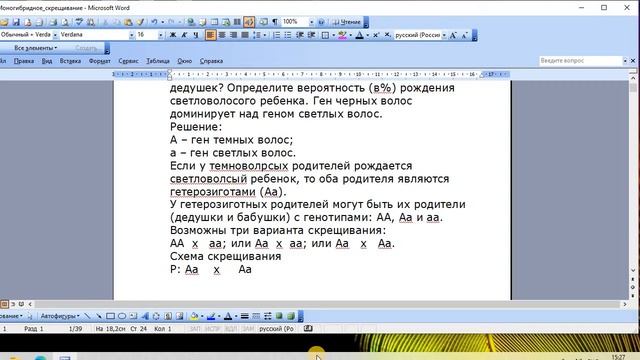Toggle underline formatting (Ч)

point(196,35)
